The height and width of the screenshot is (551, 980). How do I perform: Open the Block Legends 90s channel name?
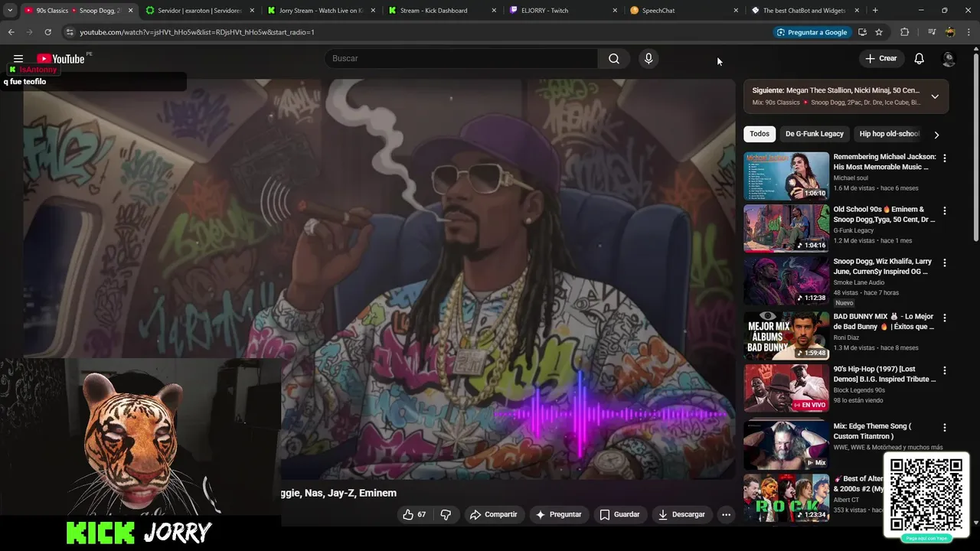[x=859, y=390]
